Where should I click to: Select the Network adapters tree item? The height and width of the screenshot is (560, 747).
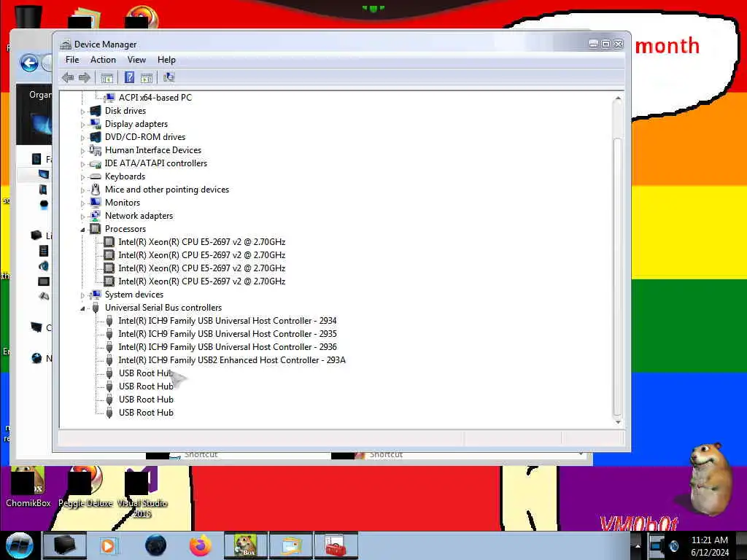tap(139, 216)
